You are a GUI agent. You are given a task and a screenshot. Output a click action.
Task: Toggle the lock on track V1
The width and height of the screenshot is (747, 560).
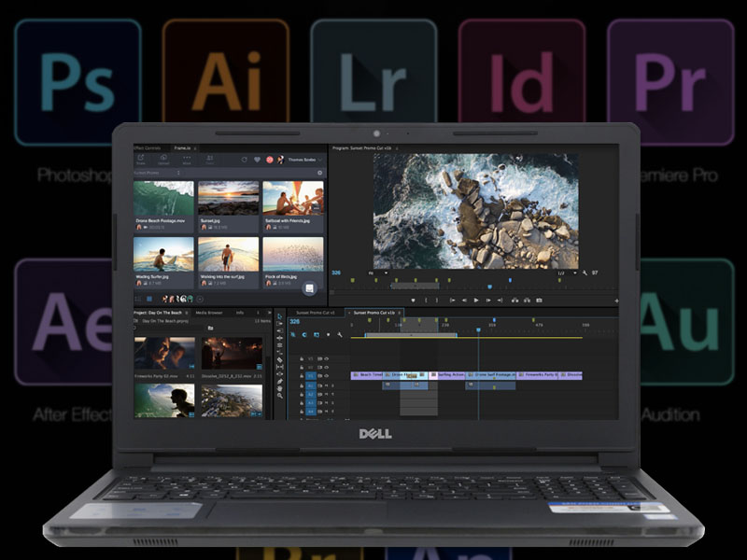pos(302,376)
